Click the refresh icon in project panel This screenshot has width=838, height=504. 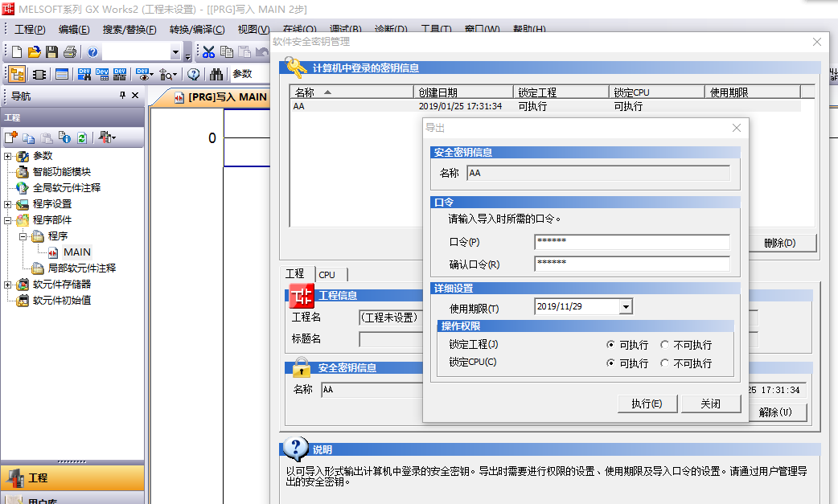coord(81,137)
